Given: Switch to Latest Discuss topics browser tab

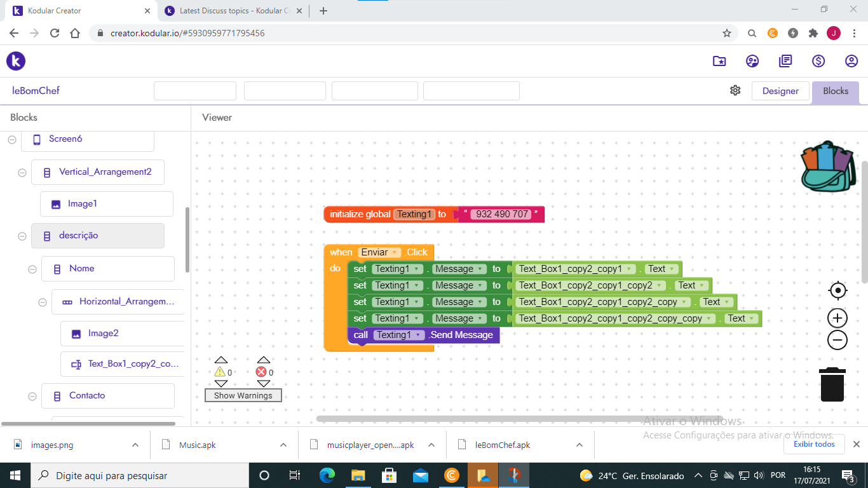Looking at the screenshot, I should [232, 11].
